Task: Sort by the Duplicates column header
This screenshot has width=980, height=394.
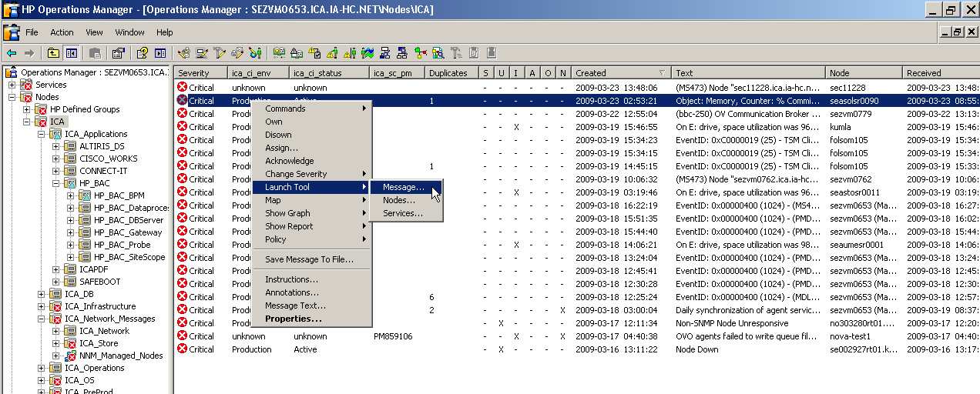Action: 452,73
